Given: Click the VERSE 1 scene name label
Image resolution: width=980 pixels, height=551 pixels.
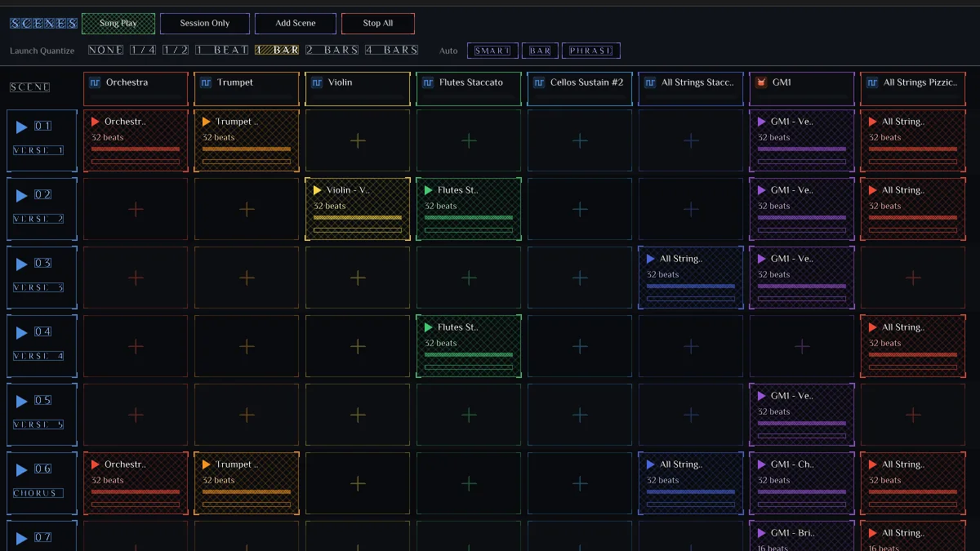Looking at the screenshot, I should click(x=38, y=150).
